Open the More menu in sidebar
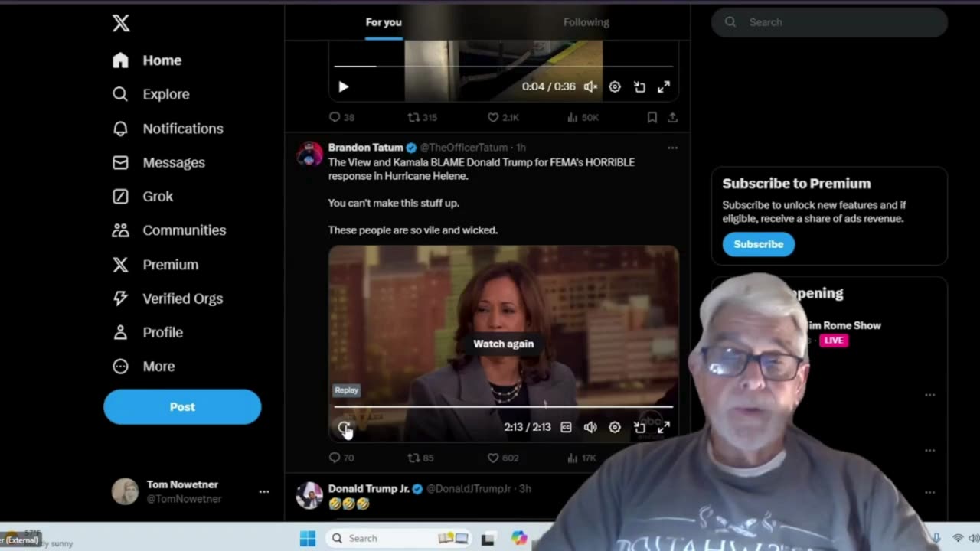 pos(143,366)
